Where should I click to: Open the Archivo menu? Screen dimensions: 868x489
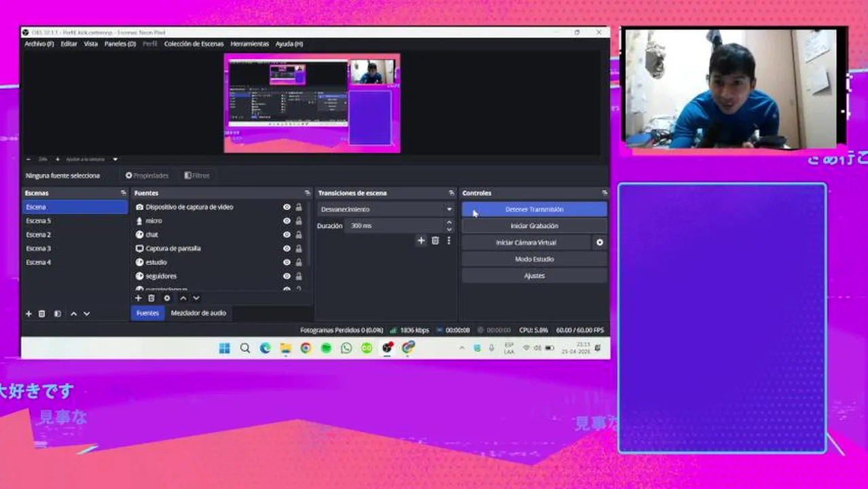(x=39, y=43)
